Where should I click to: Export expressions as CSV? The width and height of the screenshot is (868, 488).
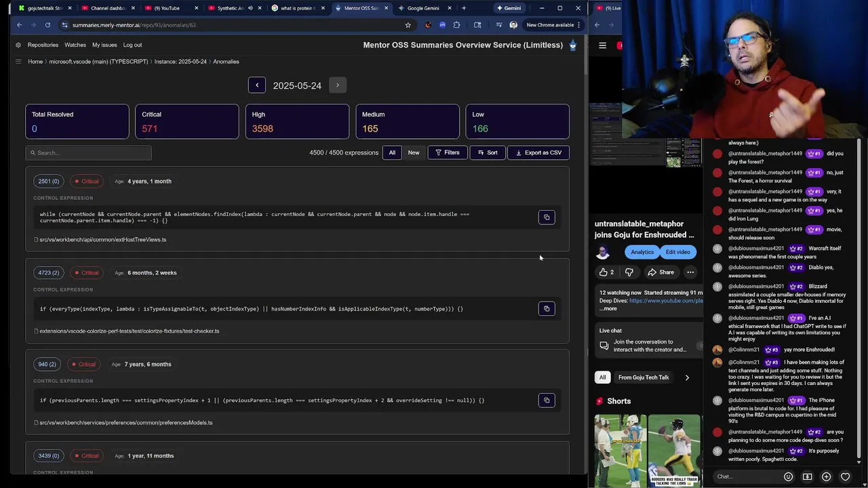538,152
